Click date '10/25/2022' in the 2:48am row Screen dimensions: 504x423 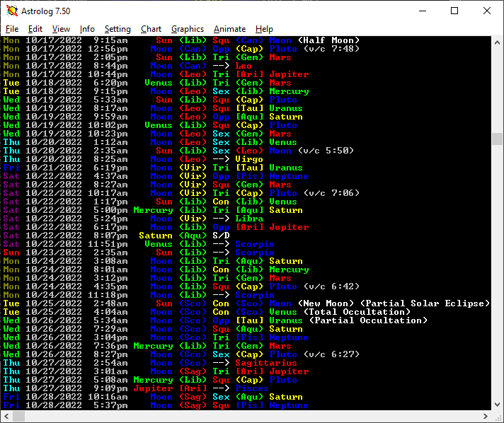pyautogui.click(x=54, y=303)
